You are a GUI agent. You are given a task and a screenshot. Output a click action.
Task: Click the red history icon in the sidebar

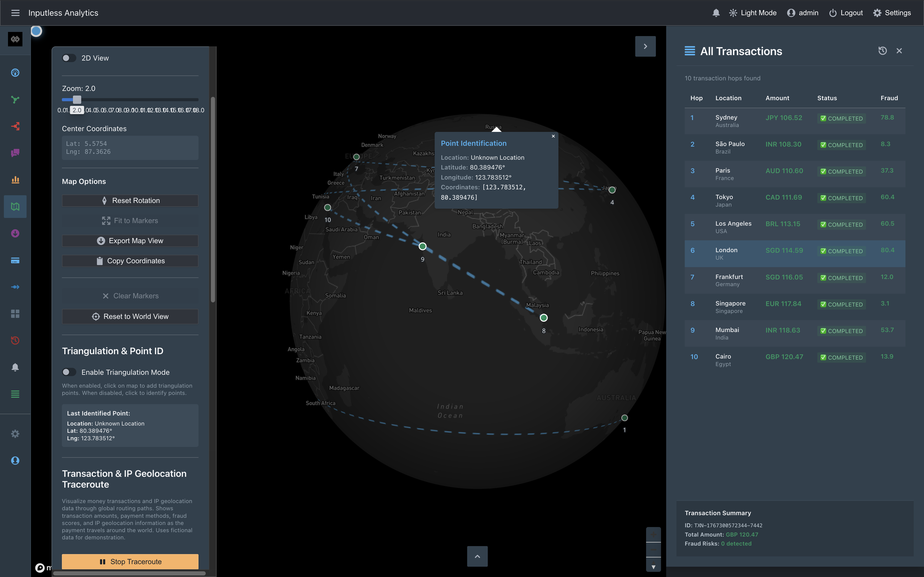15,340
